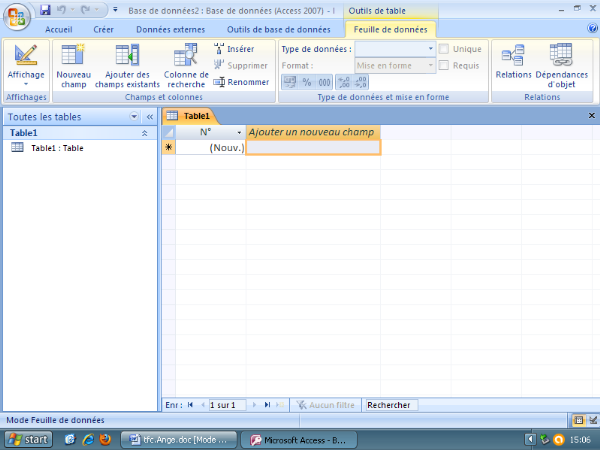Screen dimensions: 600x450
Task: Expand the Toutes les tables dropdown
Action: [135, 117]
